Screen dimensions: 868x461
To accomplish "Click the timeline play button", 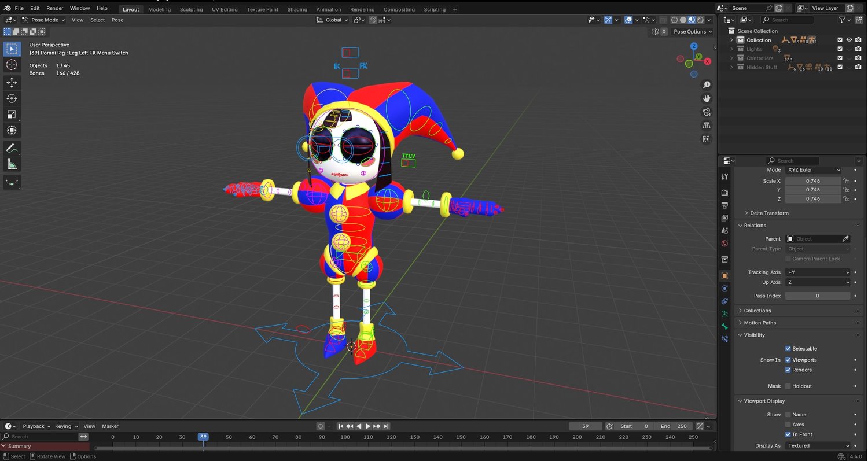I will (x=367, y=426).
